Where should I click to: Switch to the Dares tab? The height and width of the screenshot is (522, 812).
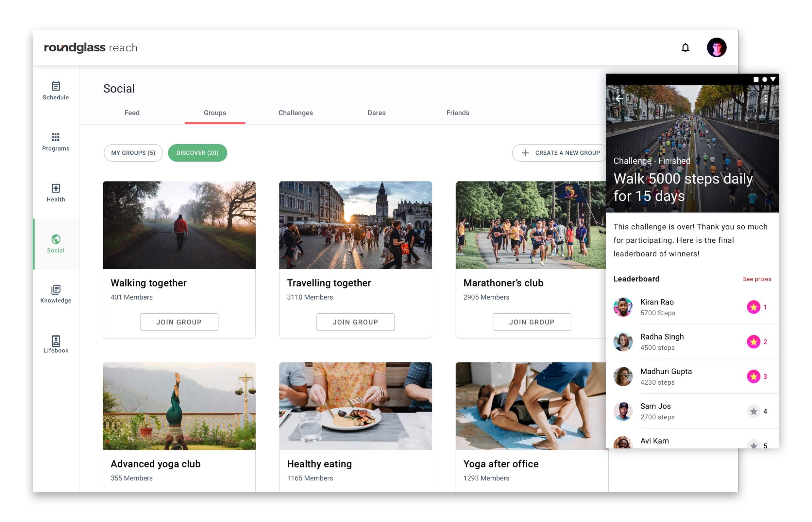(376, 113)
